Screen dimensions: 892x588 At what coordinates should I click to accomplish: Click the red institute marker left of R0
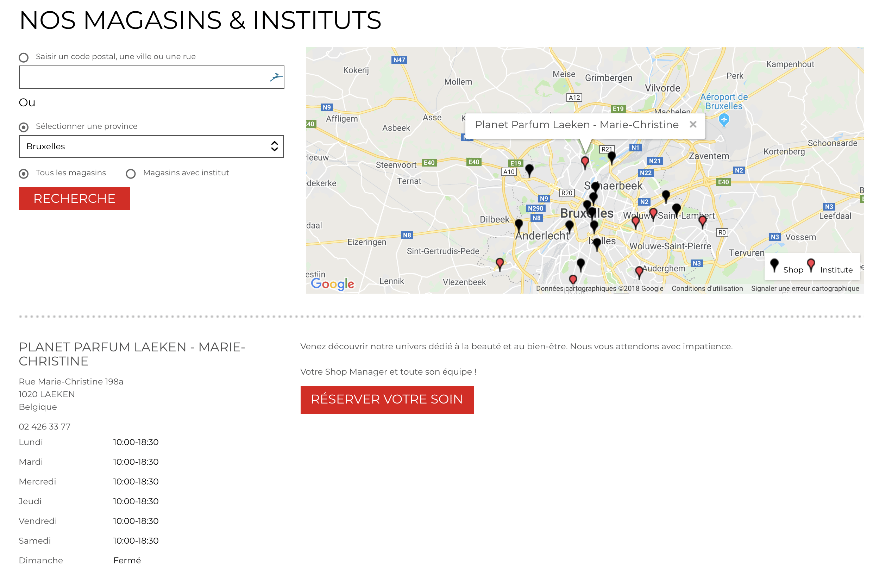703,222
